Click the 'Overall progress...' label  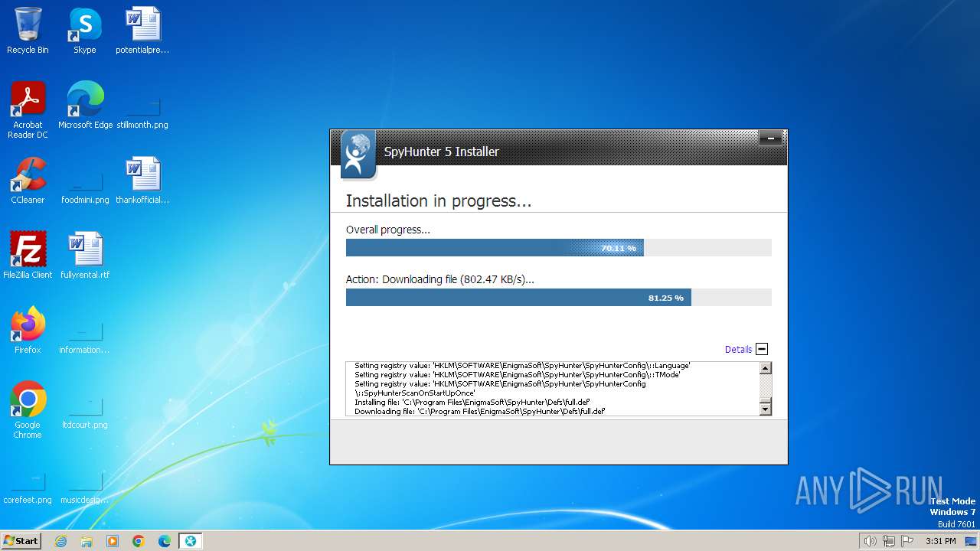pyautogui.click(x=388, y=230)
